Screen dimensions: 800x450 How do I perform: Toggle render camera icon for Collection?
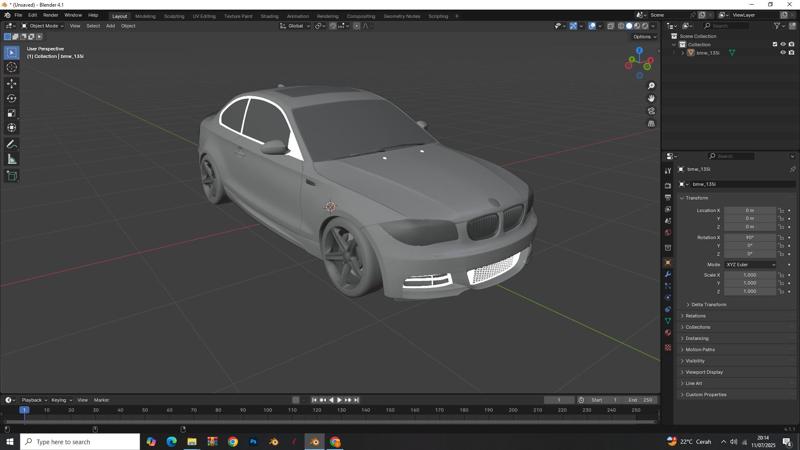tap(791, 44)
